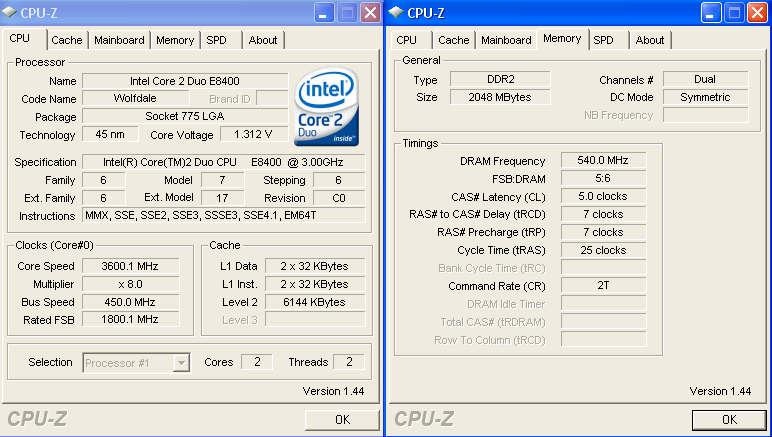Viewport: 772px width, 437px height.
Task: Minimize the right CPU-Z window
Action: tap(711, 13)
